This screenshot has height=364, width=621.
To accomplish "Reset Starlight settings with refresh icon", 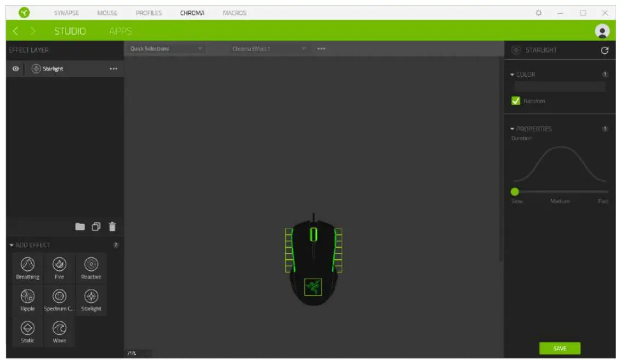I will click(605, 50).
